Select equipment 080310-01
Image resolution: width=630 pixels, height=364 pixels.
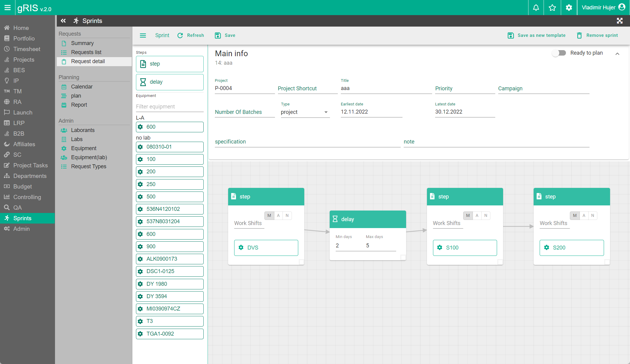[170, 147]
